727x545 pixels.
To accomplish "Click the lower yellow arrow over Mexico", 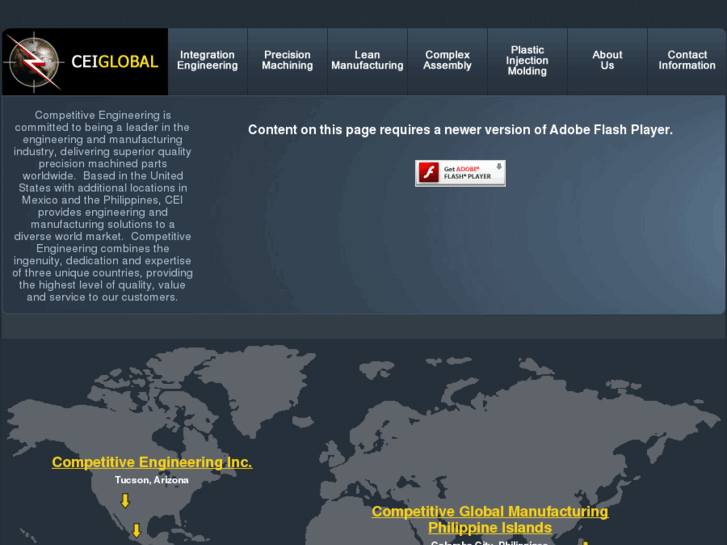I will coord(136,530).
